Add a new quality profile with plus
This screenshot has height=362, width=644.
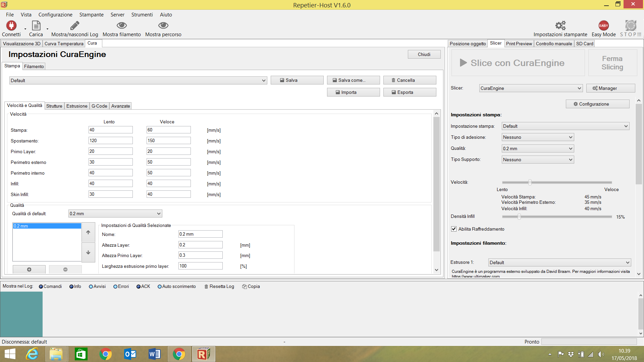pos(29,269)
